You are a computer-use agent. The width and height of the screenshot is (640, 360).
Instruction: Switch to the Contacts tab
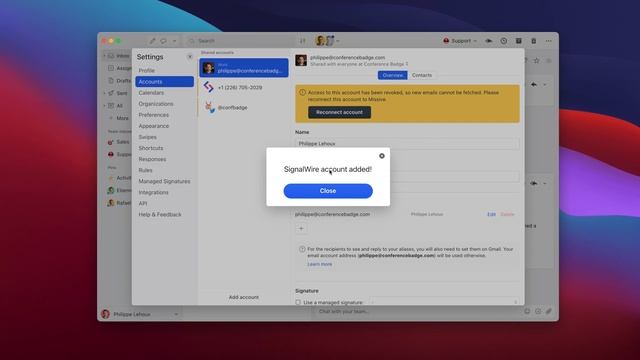[422, 75]
